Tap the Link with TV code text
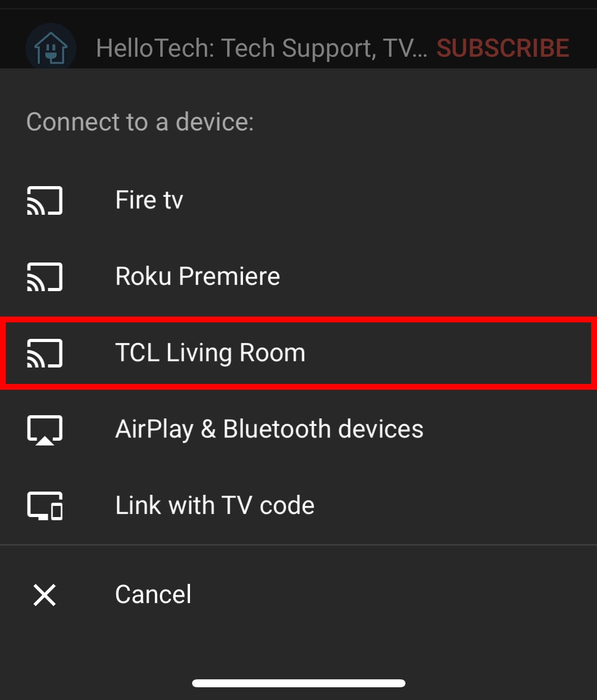The width and height of the screenshot is (597, 700). tap(215, 505)
